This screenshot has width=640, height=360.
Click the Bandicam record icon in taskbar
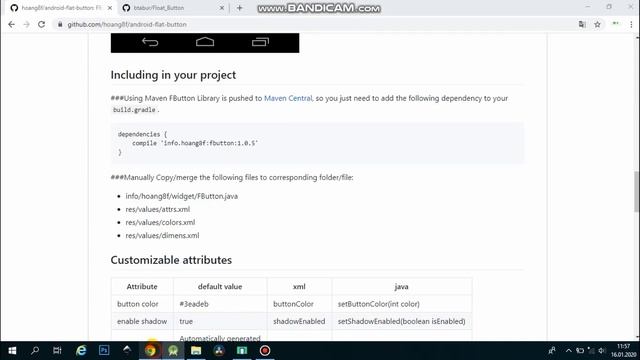[x=265, y=351]
